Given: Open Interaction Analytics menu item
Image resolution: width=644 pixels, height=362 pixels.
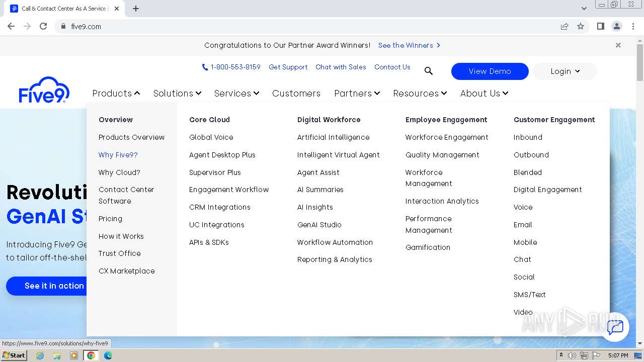Looking at the screenshot, I should (442, 201).
